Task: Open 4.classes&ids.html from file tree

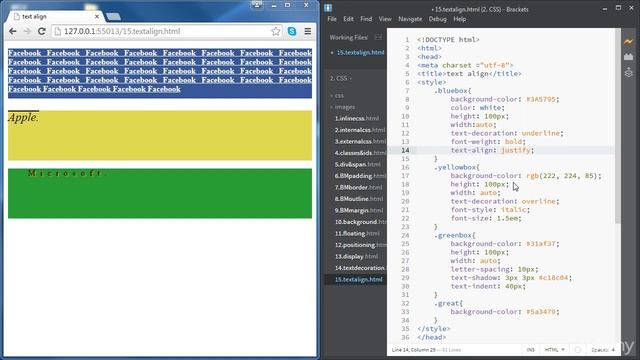Action: [360, 153]
